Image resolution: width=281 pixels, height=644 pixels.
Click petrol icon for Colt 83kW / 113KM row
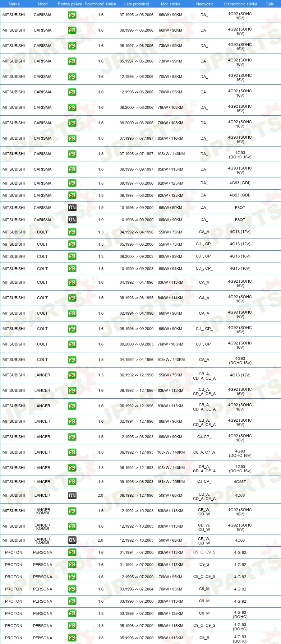(x=72, y=283)
